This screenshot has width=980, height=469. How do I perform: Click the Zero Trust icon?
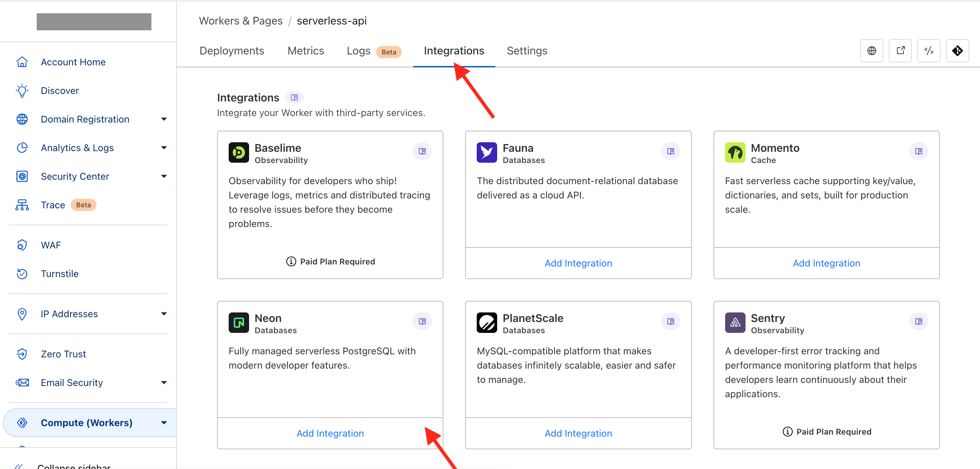(22, 354)
